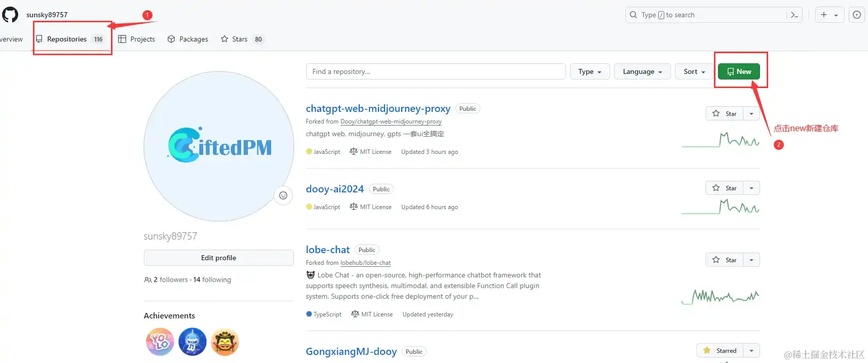Click MIT License scale icon for dooy-ai2024
The width and height of the screenshot is (868, 363).
pyautogui.click(x=354, y=207)
